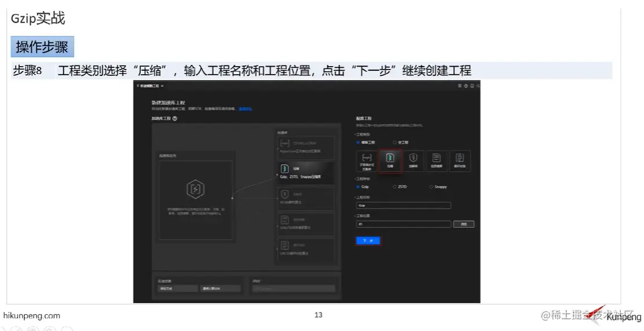This screenshot has width=644, height=331.
Task: Select the Snappy project type radio
Action: point(431,187)
